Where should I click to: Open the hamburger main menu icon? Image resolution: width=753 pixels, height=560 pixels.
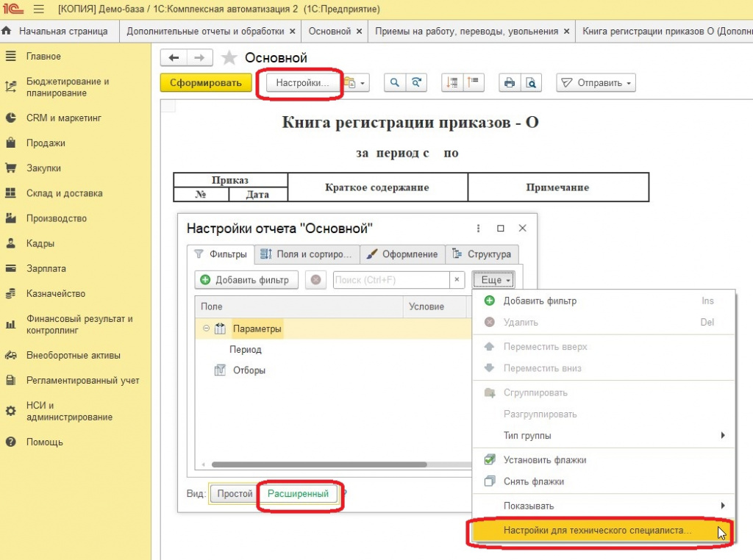pos(39,9)
